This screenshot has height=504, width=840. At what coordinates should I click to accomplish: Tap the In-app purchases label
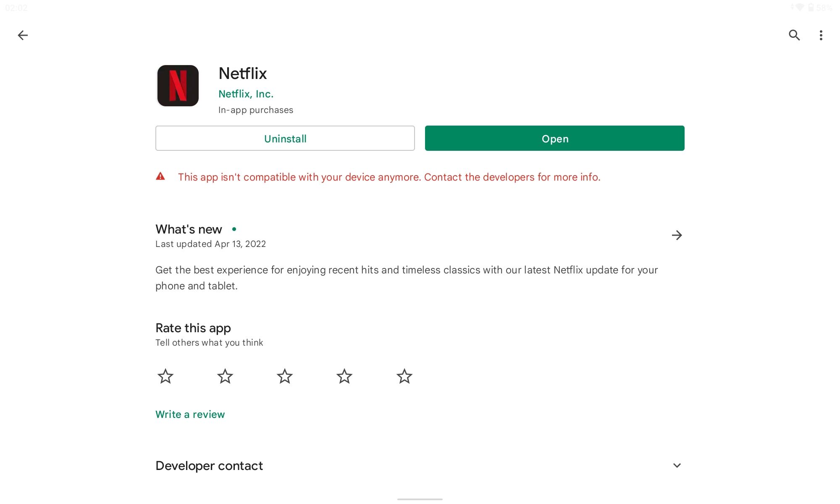pos(256,110)
